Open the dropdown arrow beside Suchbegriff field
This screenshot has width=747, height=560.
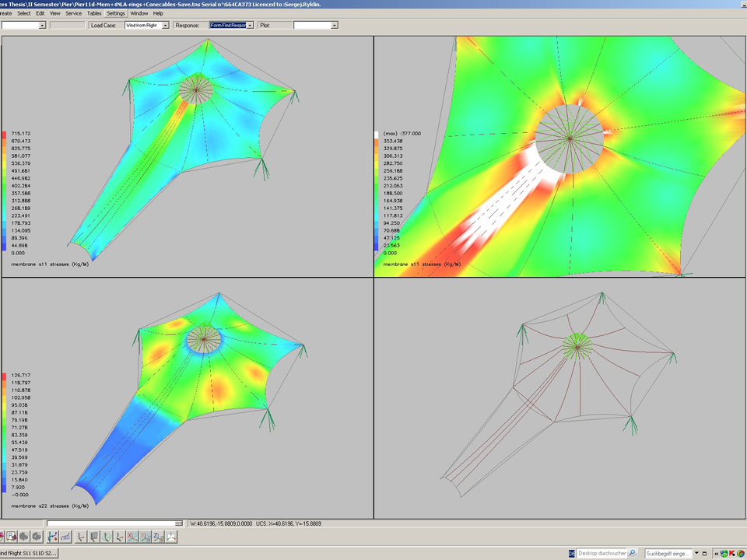pyautogui.click(x=696, y=553)
